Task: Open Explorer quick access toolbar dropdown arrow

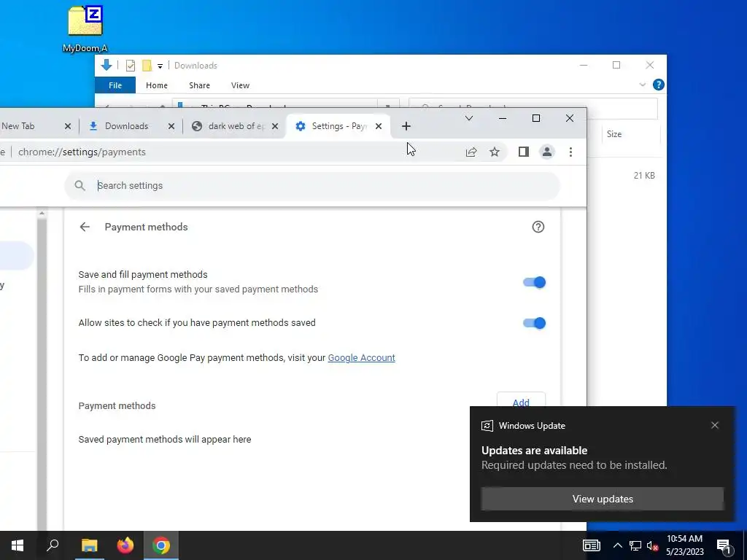Action: coord(160,66)
